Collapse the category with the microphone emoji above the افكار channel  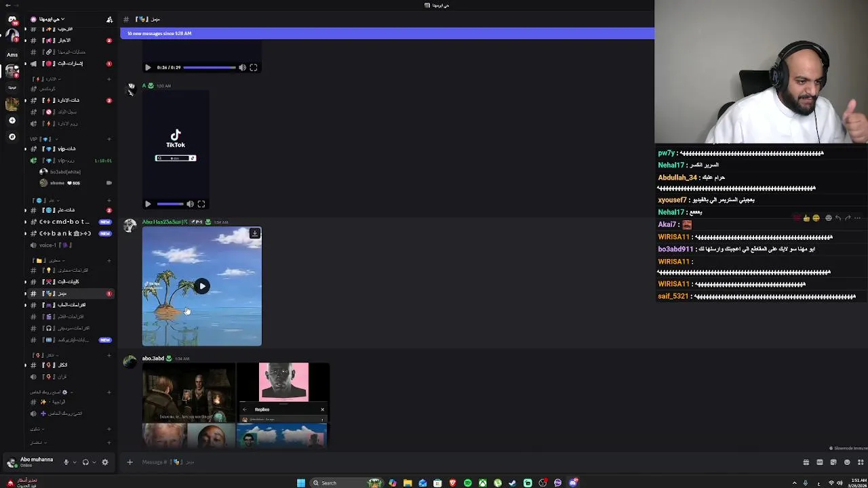[x=44, y=355]
